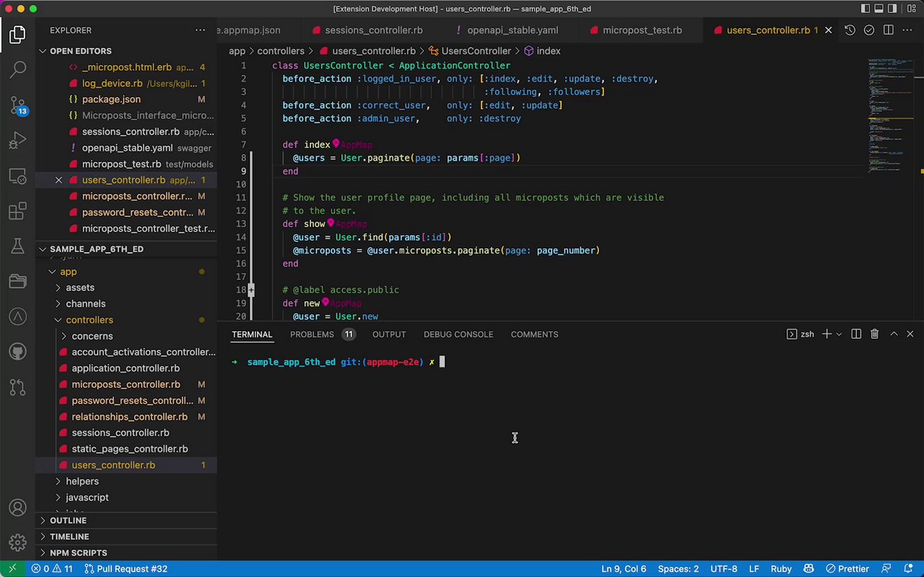Open the Run and Debug view

click(18, 140)
